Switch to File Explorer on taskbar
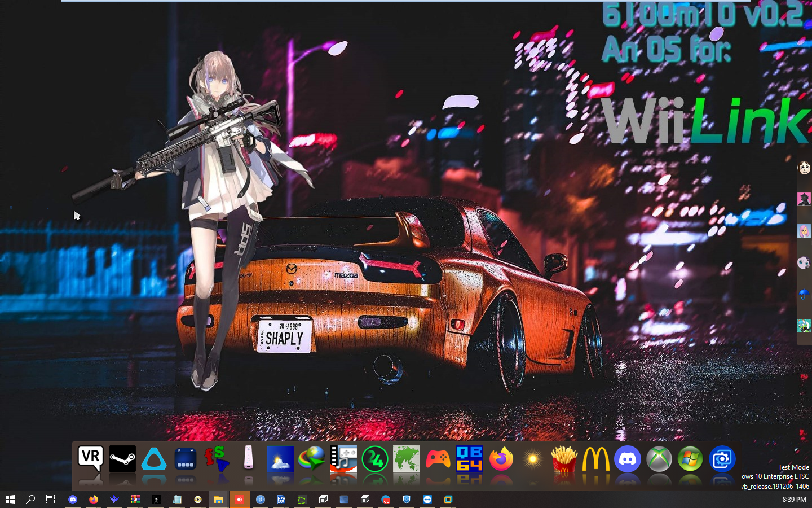This screenshot has height=508, width=812. (218, 500)
